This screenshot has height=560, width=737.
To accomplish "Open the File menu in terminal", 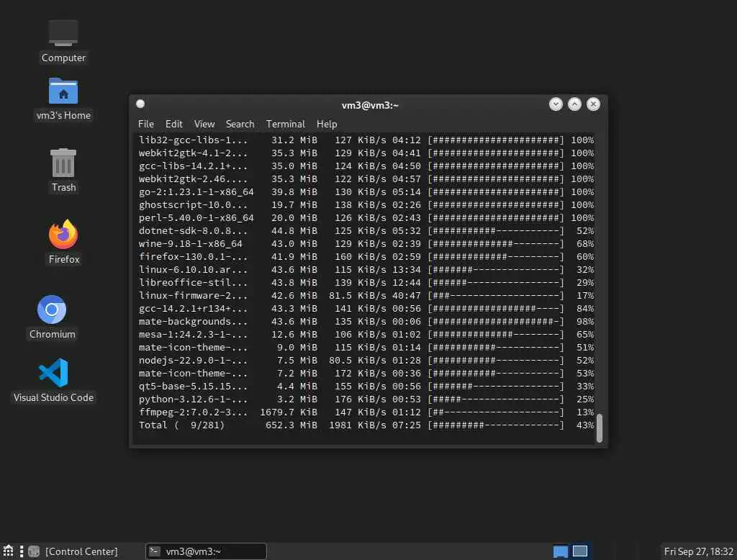I will click(x=145, y=124).
